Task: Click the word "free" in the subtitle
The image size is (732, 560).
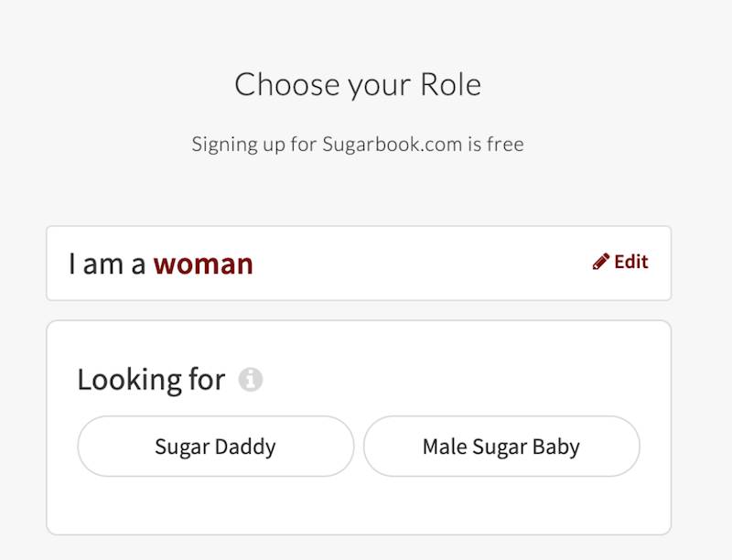Action: [506, 145]
